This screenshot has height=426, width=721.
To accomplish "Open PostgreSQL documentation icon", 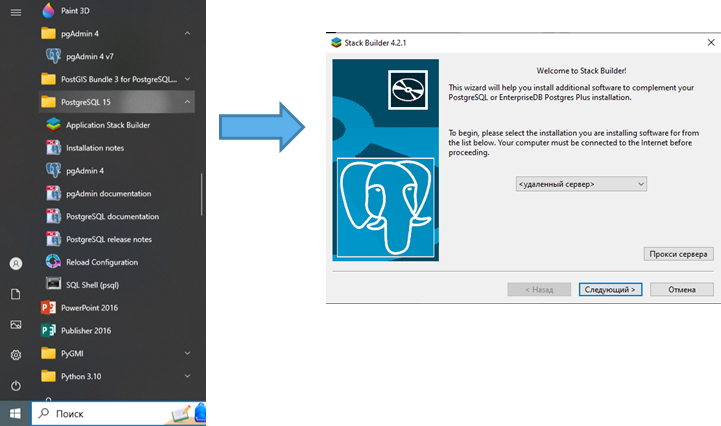I will [x=53, y=216].
